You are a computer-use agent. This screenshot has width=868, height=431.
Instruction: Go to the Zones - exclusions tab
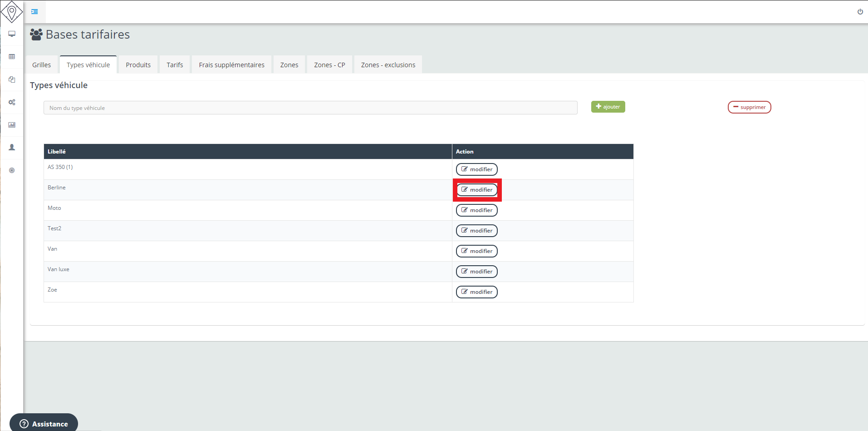388,65
